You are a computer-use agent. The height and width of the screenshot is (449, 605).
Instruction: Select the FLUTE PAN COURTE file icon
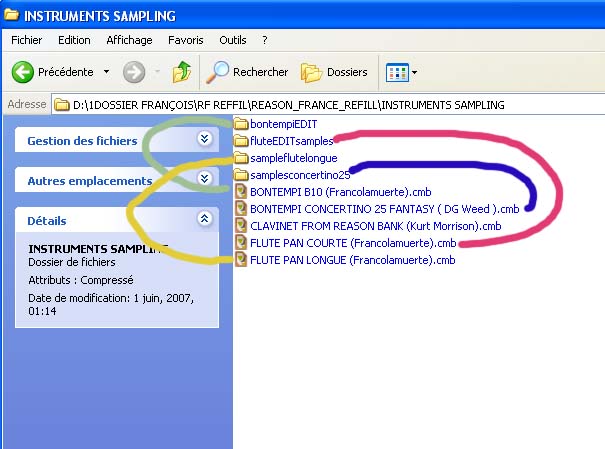pyautogui.click(x=241, y=243)
